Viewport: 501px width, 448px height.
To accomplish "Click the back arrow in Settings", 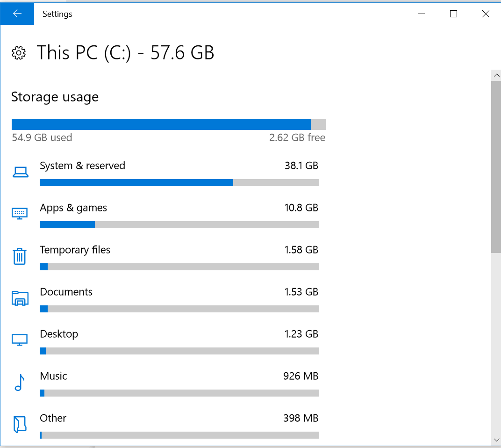I will tap(17, 14).
